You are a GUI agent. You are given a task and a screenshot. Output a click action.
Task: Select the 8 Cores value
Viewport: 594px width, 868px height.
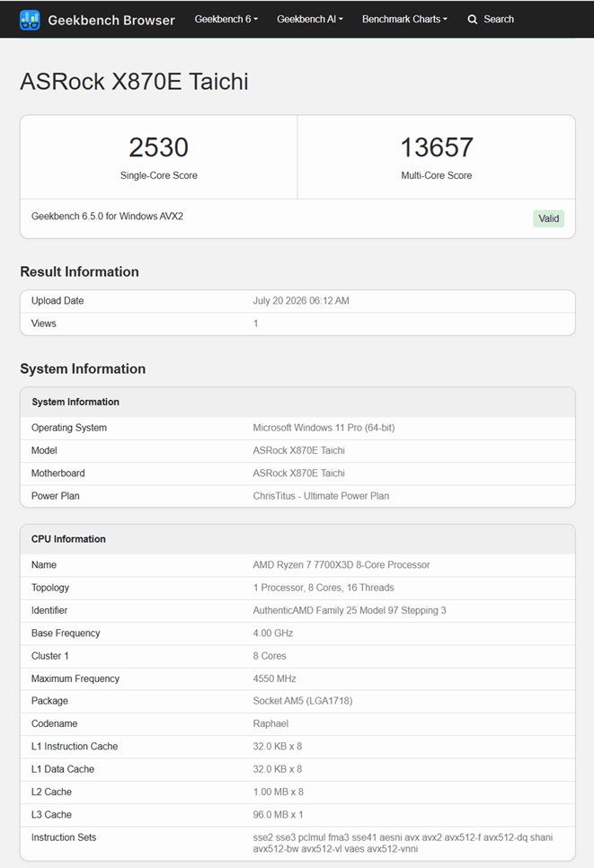[x=270, y=655]
